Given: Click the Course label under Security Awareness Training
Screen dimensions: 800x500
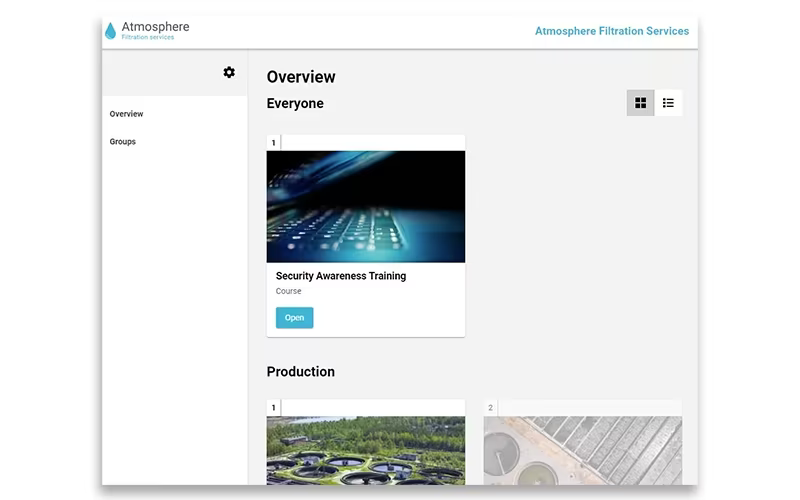Looking at the screenshot, I should [288, 291].
